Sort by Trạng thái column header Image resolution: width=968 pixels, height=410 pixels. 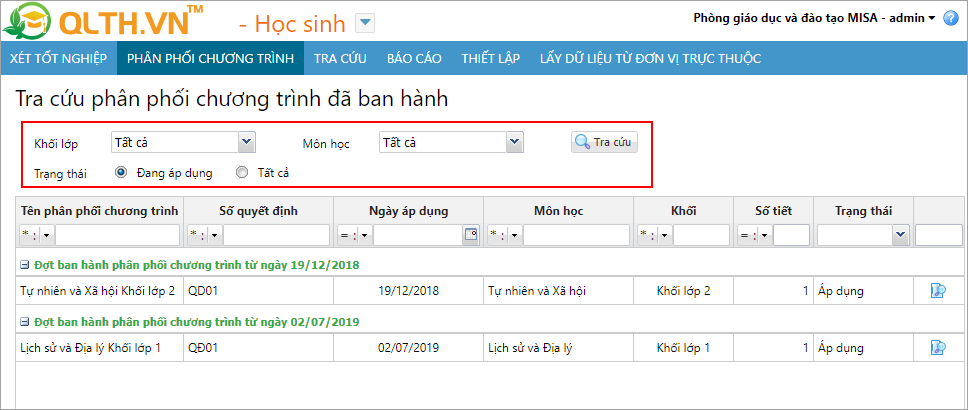click(864, 211)
